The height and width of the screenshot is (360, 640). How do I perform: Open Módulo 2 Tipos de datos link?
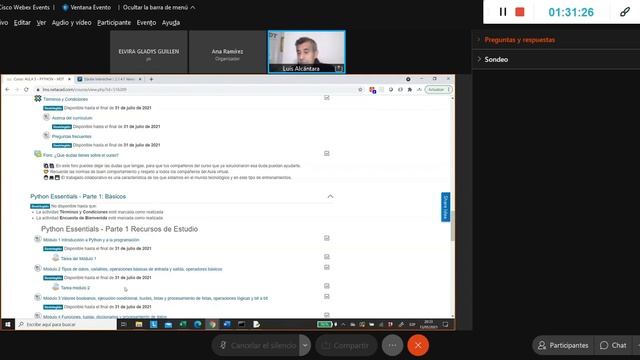coord(133,269)
